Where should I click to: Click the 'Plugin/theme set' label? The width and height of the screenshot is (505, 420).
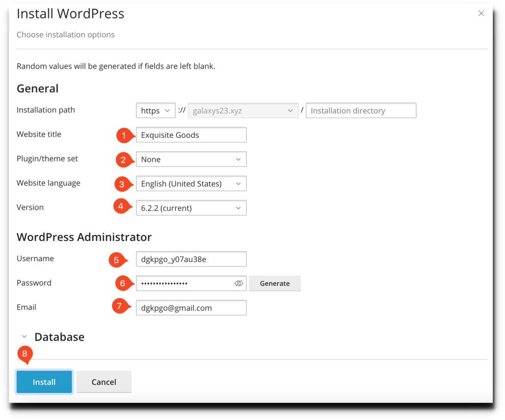(47, 158)
